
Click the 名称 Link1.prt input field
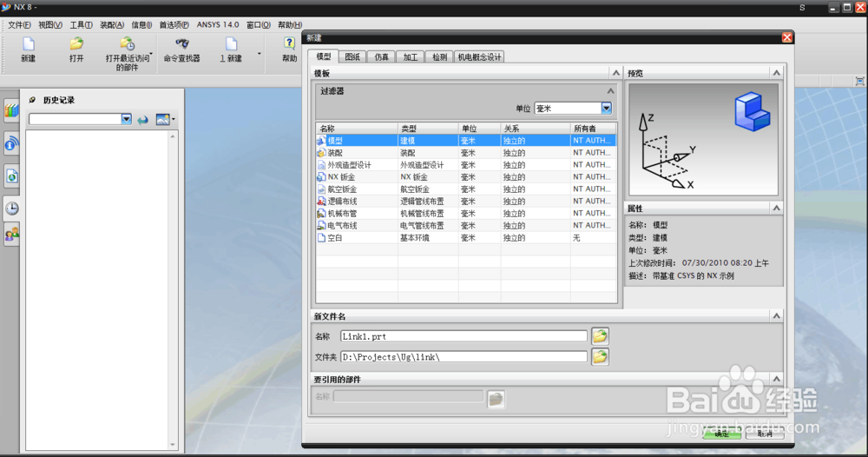[x=464, y=336]
